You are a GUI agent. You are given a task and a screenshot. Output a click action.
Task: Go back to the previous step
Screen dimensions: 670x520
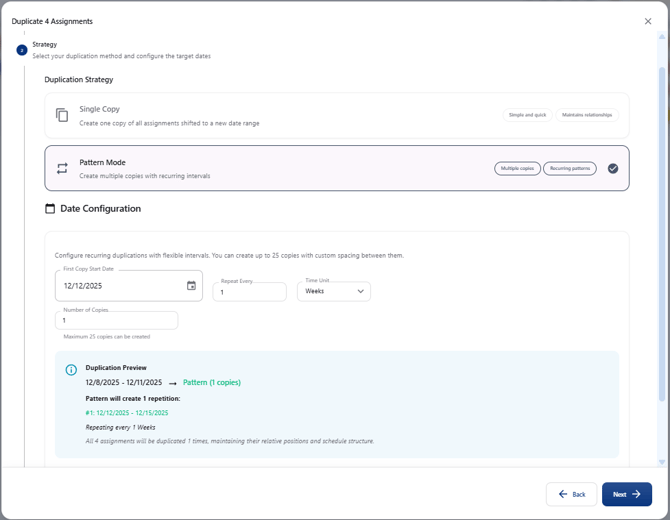[x=571, y=494]
